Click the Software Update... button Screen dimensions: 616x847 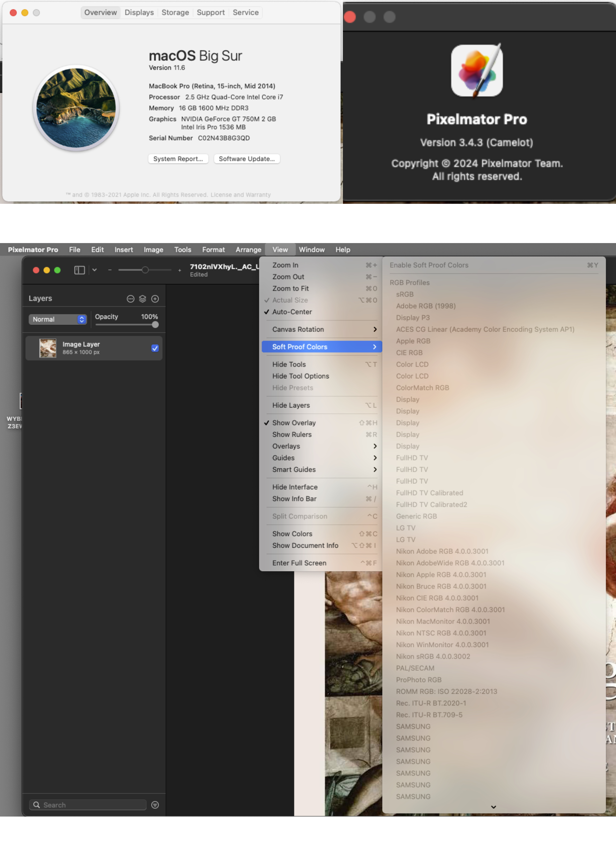click(x=247, y=159)
